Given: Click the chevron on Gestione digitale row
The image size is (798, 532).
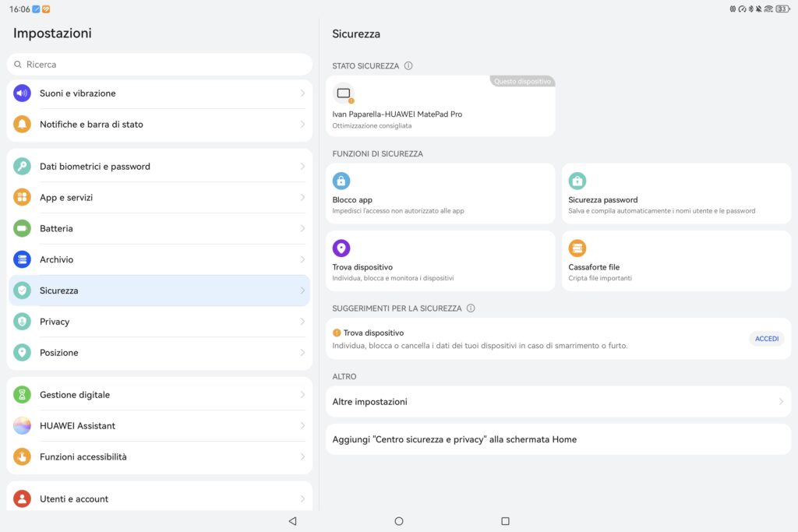Looking at the screenshot, I should point(302,395).
